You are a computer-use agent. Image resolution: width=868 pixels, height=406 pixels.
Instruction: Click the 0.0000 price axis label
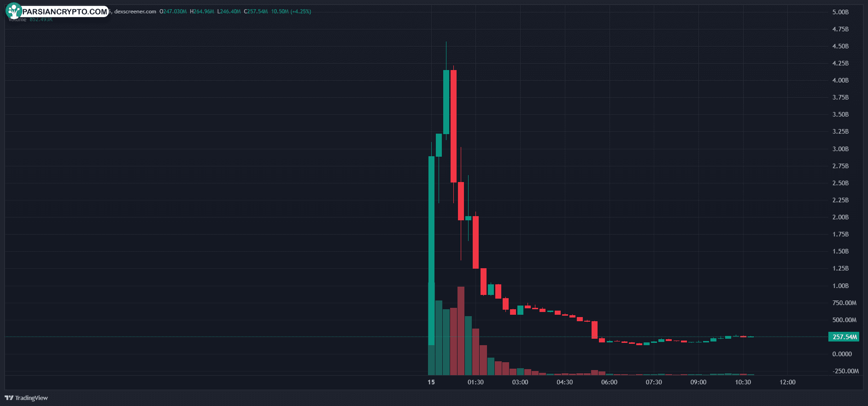[x=842, y=354]
